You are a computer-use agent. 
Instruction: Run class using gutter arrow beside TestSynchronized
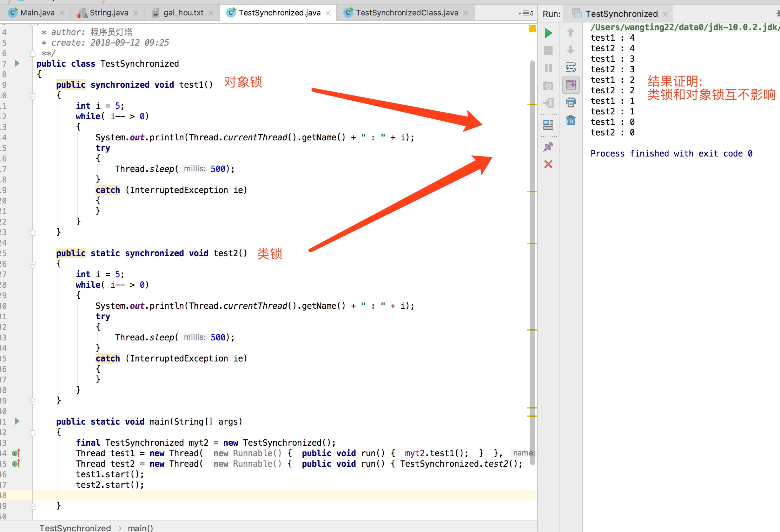pyautogui.click(x=17, y=64)
